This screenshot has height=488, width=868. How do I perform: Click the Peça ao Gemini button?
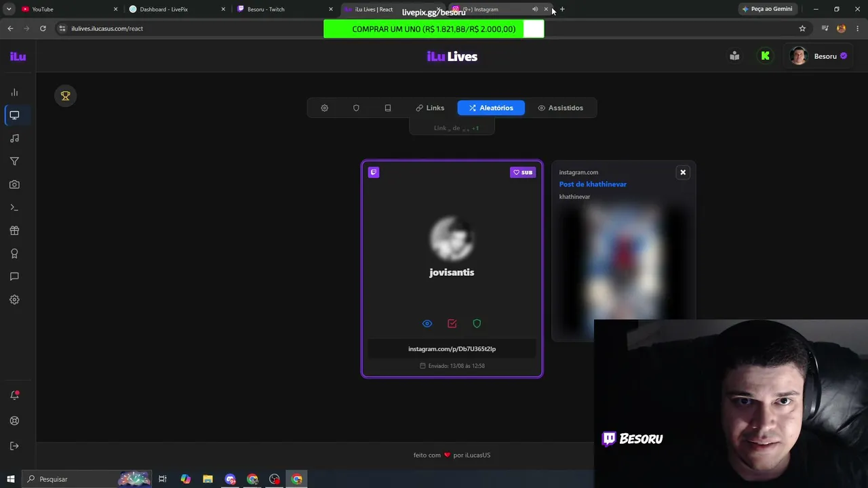tap(767, 9)
